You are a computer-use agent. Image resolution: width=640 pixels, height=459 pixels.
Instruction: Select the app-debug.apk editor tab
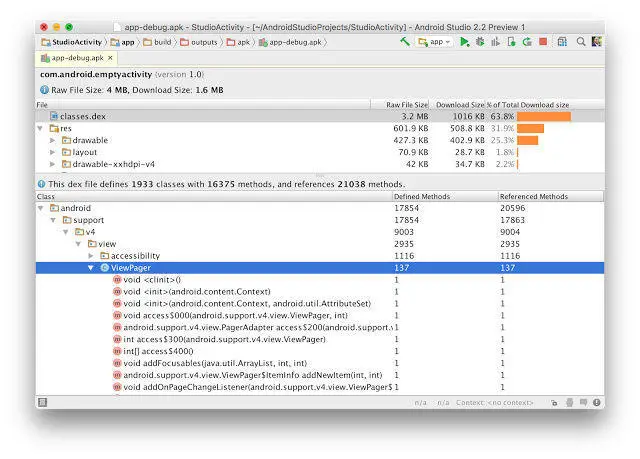(76, 58)
